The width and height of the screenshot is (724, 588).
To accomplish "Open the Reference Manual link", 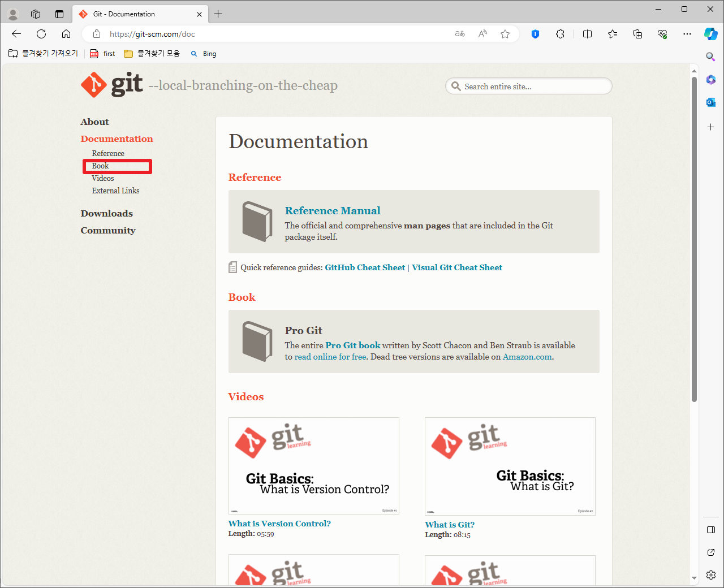I will 333,210.
